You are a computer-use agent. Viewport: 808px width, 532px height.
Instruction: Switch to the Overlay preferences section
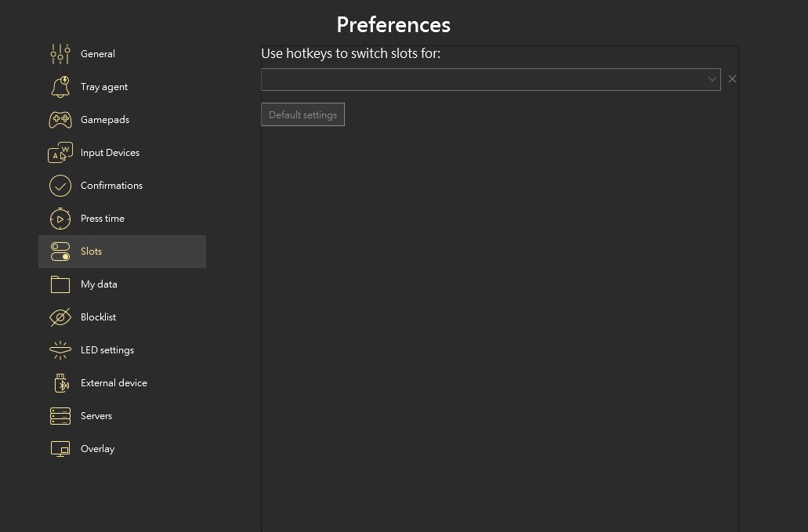tap(97, 449)
